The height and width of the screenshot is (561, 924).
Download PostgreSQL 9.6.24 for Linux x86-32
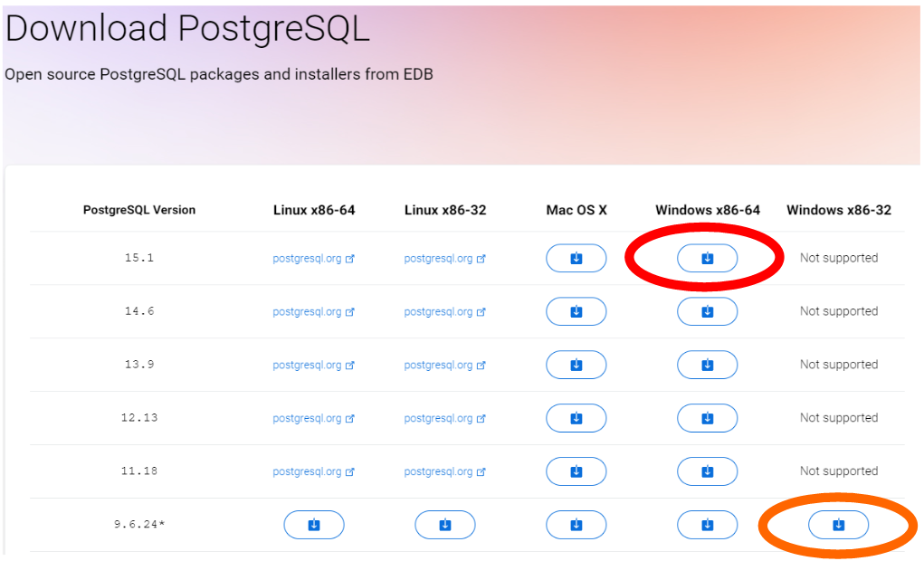(445, 525)
